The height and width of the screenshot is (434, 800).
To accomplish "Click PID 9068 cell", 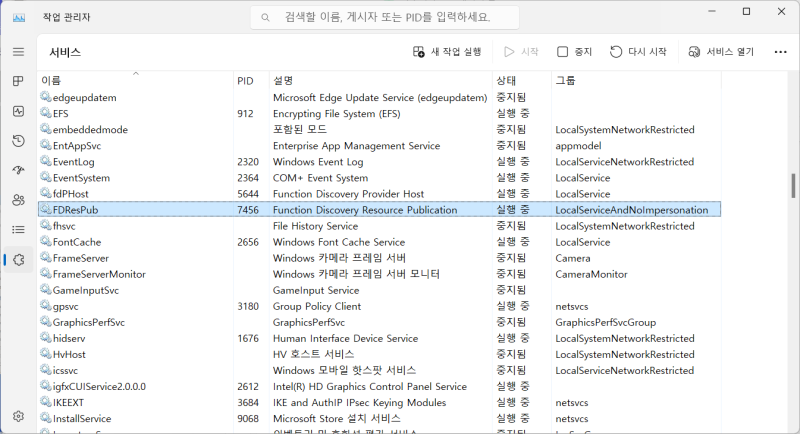I will click(x=248, y=419).
